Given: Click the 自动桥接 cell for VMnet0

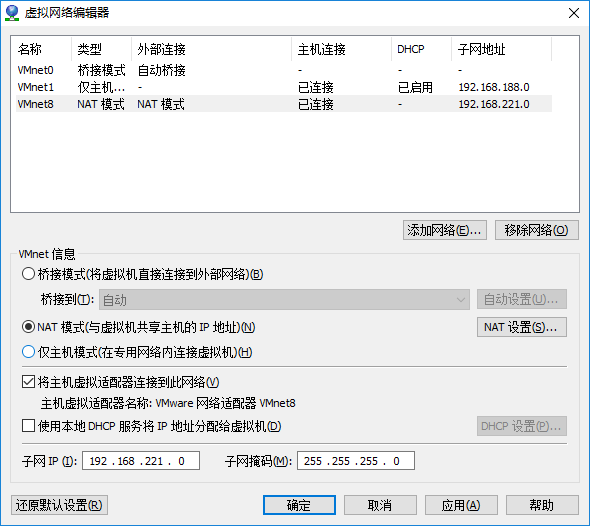Looking at the screenshot, I should coord(161,70).
